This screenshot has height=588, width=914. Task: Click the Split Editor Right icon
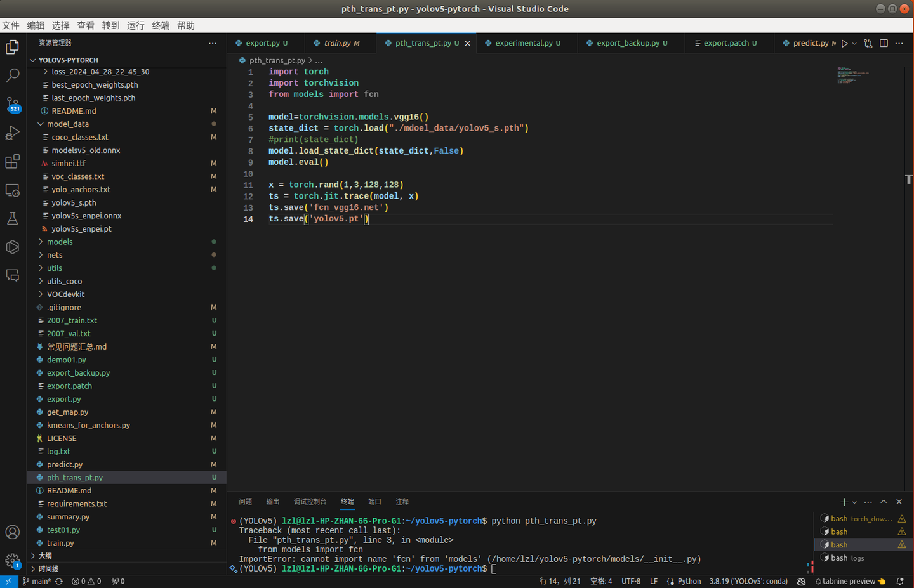coord(884,44)
